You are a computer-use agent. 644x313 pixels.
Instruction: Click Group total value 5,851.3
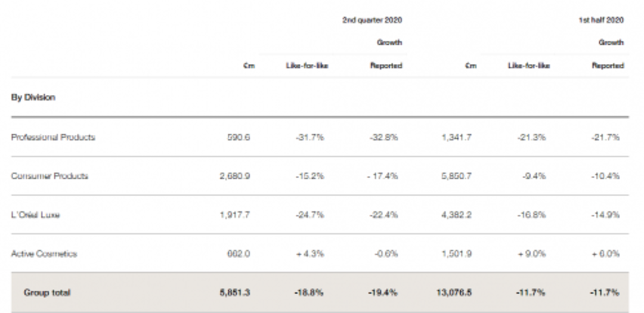pyautogui.click(x=234, y=292)
